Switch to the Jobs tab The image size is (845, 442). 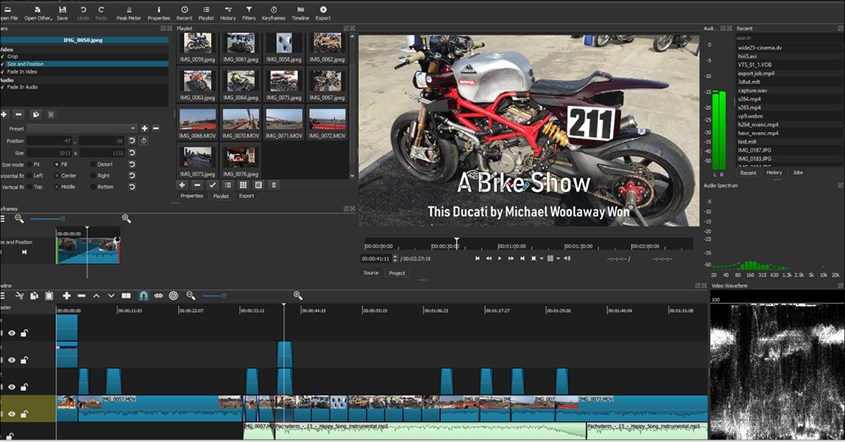click(797, 173)
